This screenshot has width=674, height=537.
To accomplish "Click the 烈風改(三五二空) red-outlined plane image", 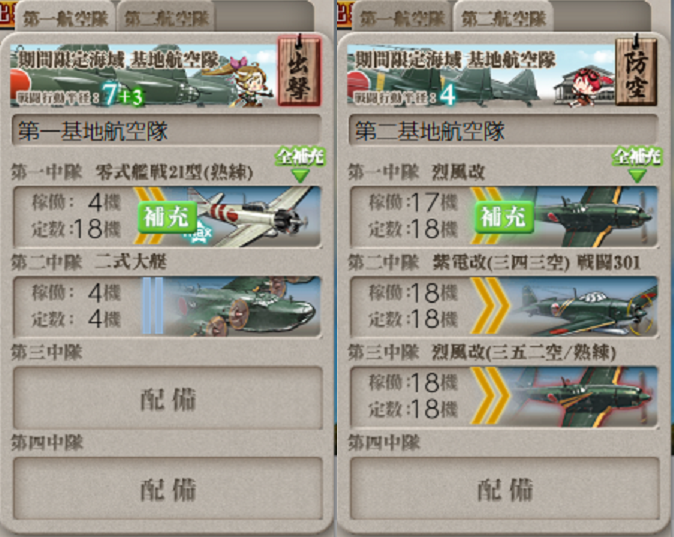I will pyautogui.click(x=585, y=396).
